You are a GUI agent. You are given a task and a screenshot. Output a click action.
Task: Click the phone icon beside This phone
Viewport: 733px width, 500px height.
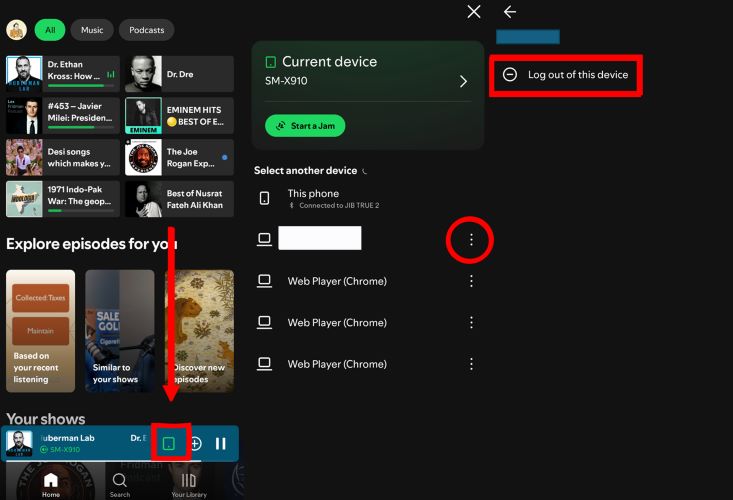pyautogui.click(x=265, y=198)
